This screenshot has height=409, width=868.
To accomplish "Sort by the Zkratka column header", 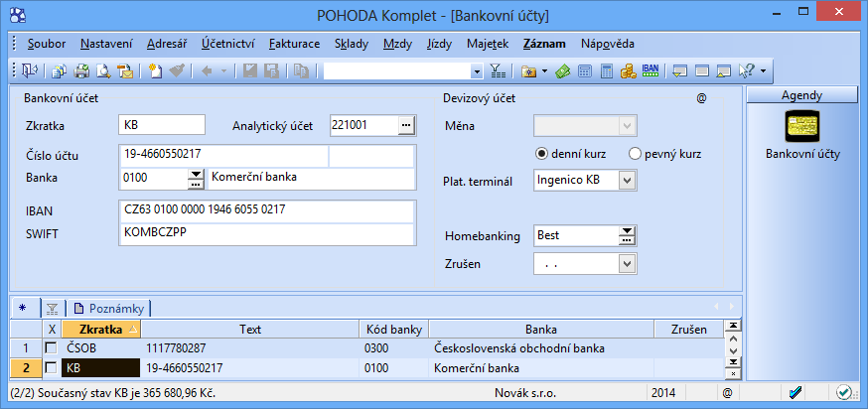I will [x=101, y=330].
